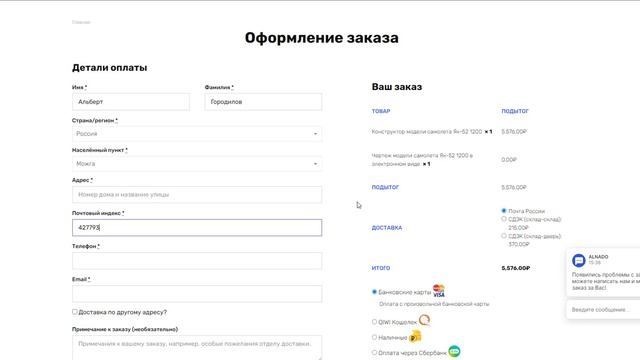
Task: Select Банковские карты payment method
Action: point(374,292)
